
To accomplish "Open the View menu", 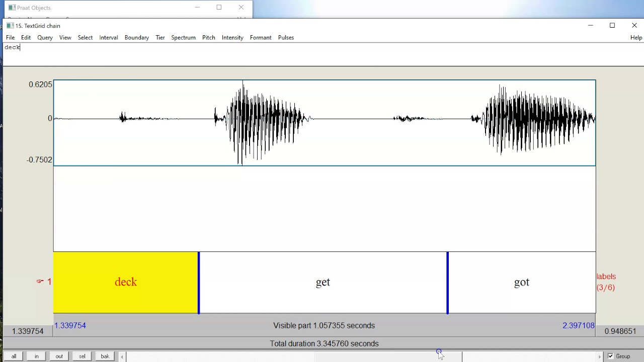I will [65, 38].
